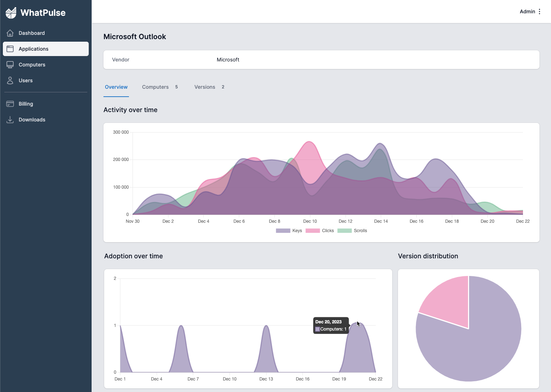Select the Computers monitor icon

[x=10, y=65]
